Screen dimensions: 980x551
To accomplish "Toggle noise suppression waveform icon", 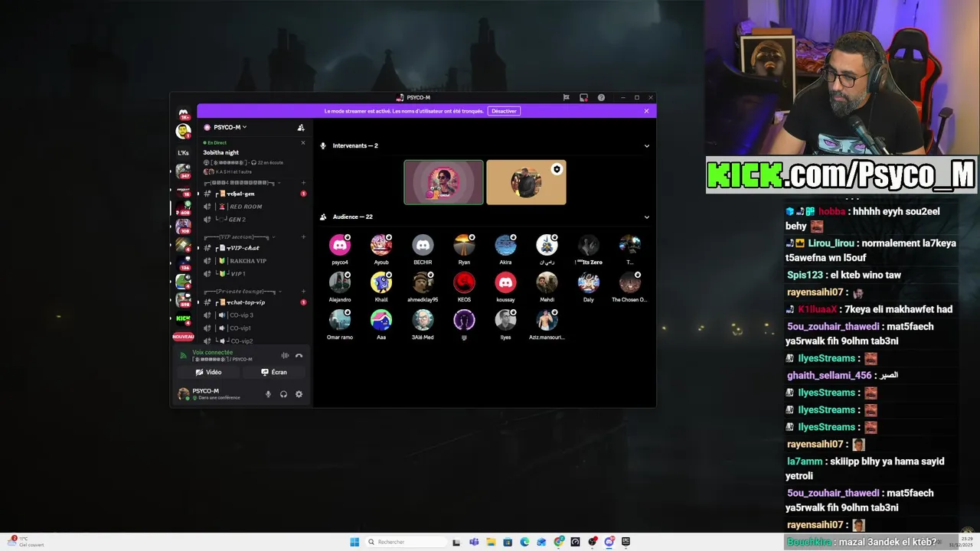I will click(x=285, y=355).
